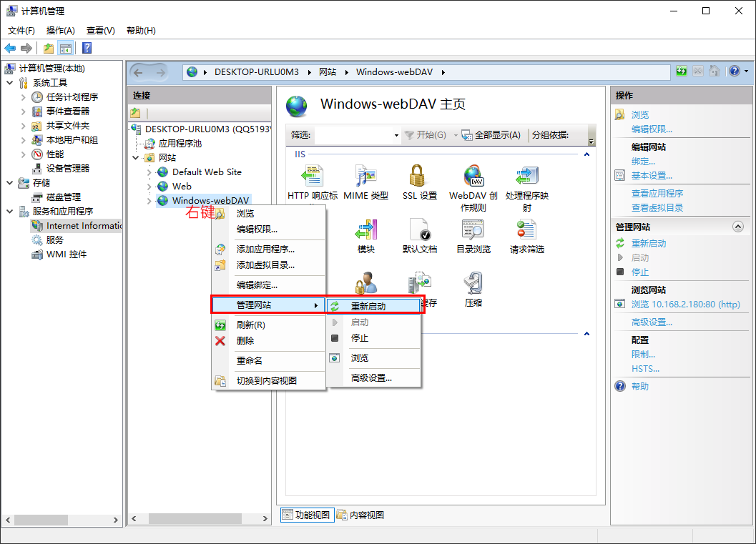Collapse the 管理网站 section in the actions pane

point(737,227)
